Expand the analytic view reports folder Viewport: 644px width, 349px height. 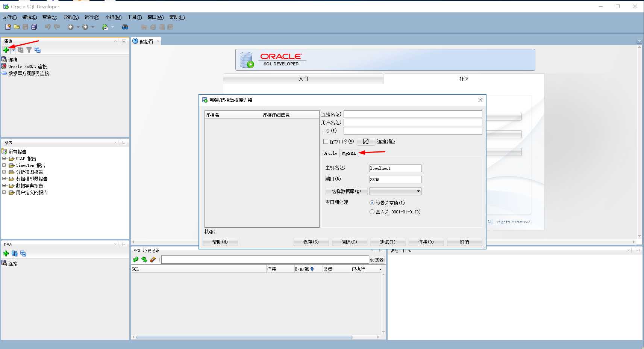point(4,172)
